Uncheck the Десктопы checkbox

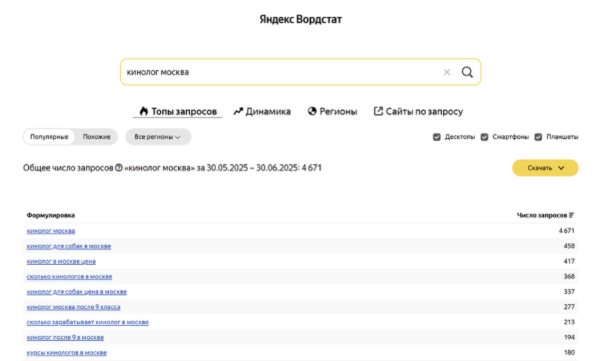[437, 137]
